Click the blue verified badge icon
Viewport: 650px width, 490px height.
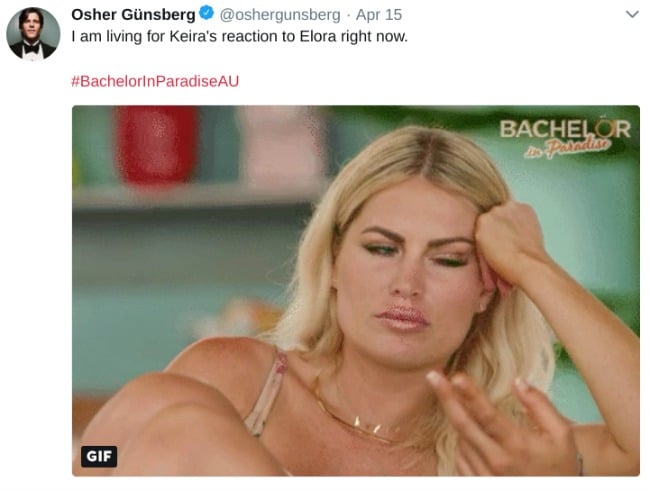(206, 13)
